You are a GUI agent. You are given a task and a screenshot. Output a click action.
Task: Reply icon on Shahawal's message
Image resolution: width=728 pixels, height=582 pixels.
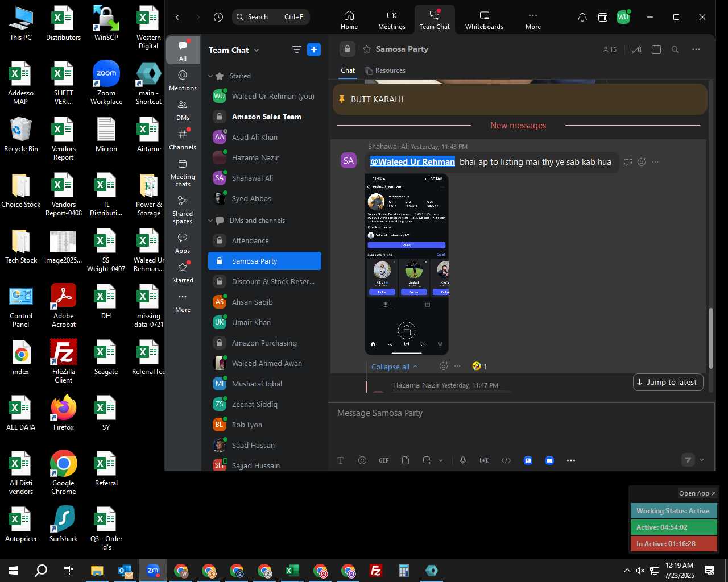tap(628, 162)
